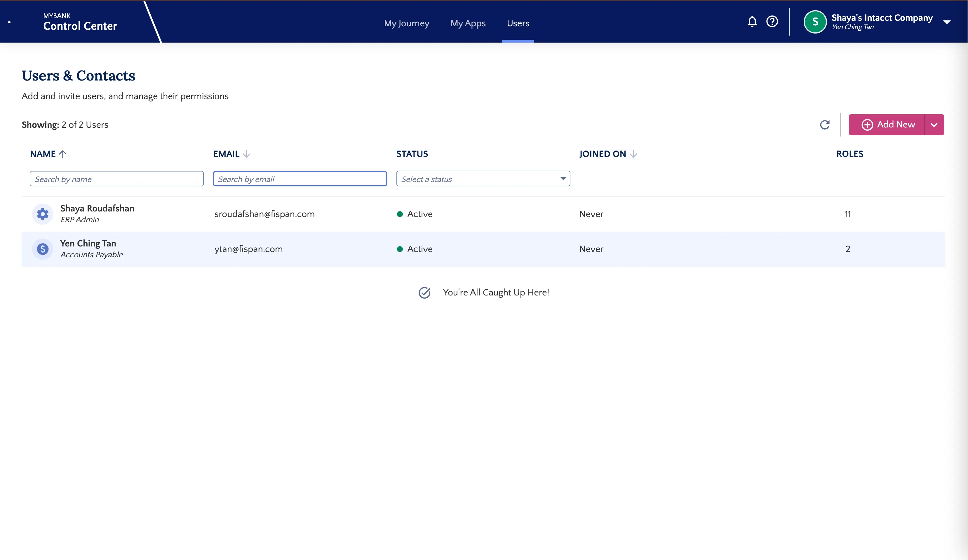Open the help question mark icon

[x=772, y=22]
